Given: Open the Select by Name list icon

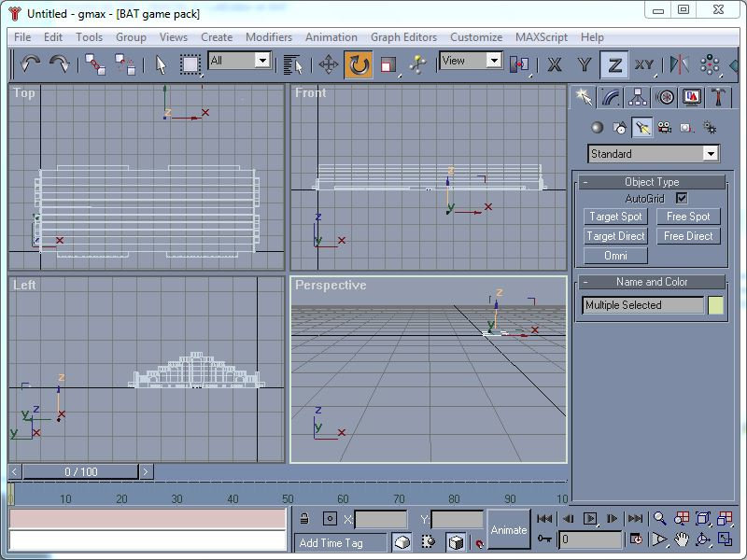Looking at the screenshot, I should (x=293, y=64).
